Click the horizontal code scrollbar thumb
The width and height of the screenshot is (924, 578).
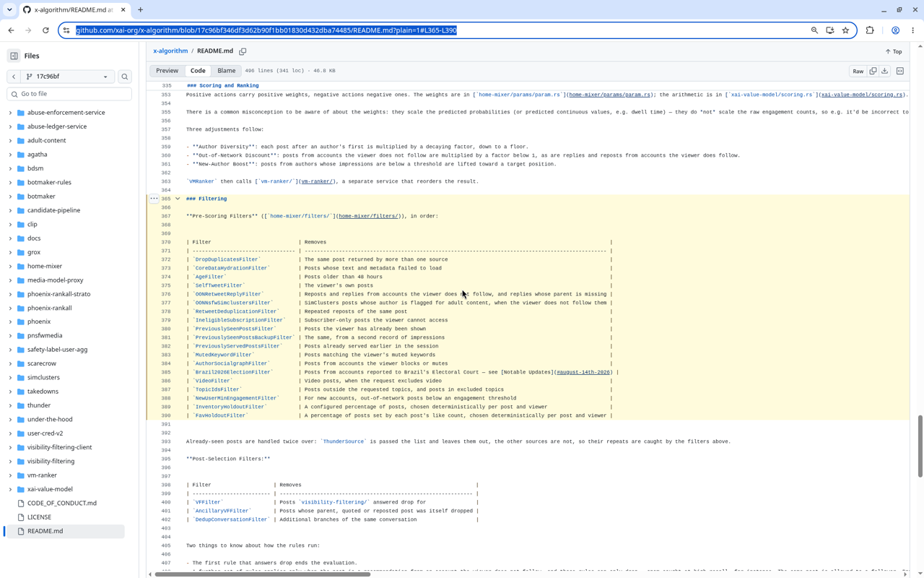tap(263, 574)
